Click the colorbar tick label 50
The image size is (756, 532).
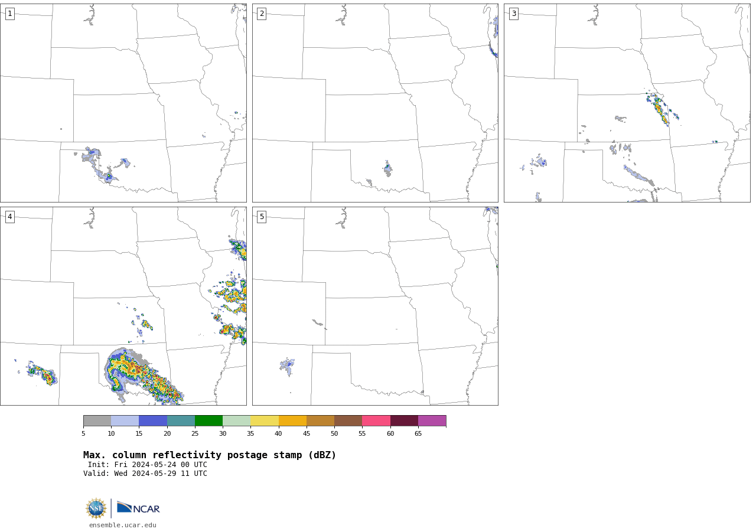[334, 434]
